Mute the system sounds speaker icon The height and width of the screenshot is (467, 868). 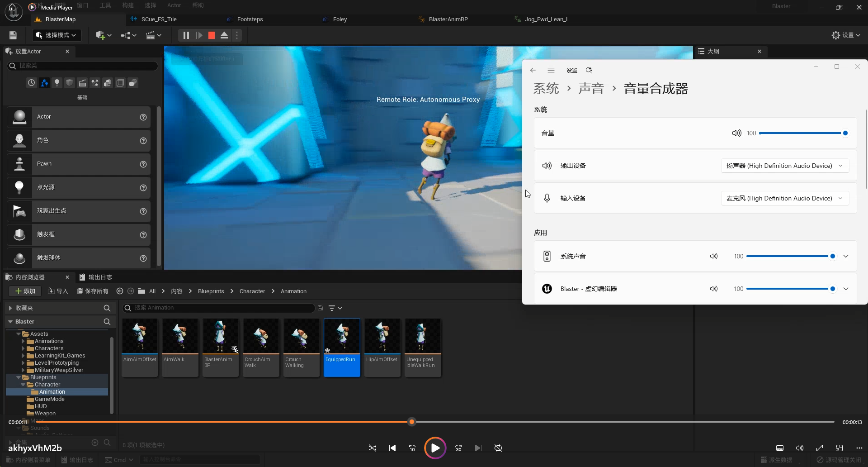pyautogui.click(x=714, y=256)
